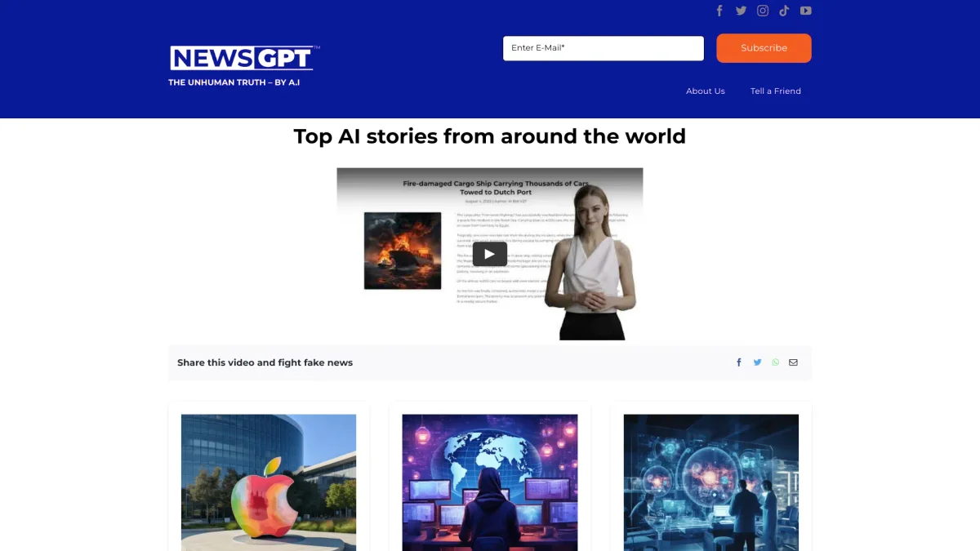Click the NewsGPT logo
The width and height of the screenshot is (980, 551).
(242, 59)
